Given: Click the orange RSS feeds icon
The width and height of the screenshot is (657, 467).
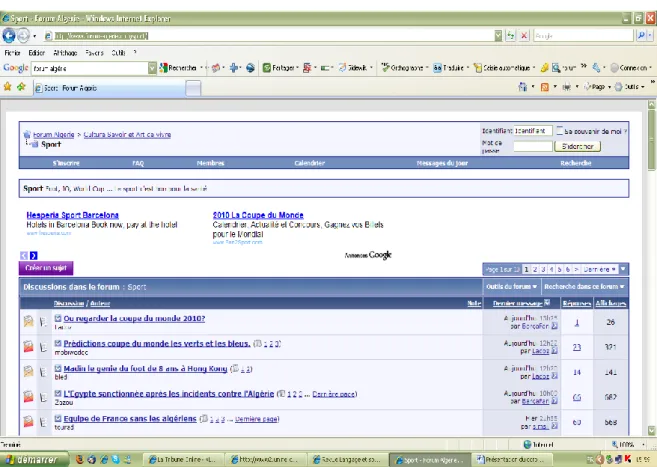Looking at the screenshot, I should tap(544, 87).
